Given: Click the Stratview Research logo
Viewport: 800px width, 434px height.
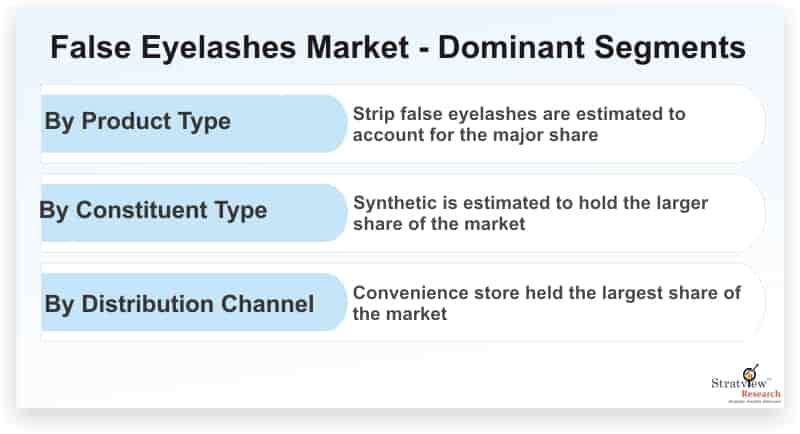Looking at the screenshot, I should [x=746, y=384].
